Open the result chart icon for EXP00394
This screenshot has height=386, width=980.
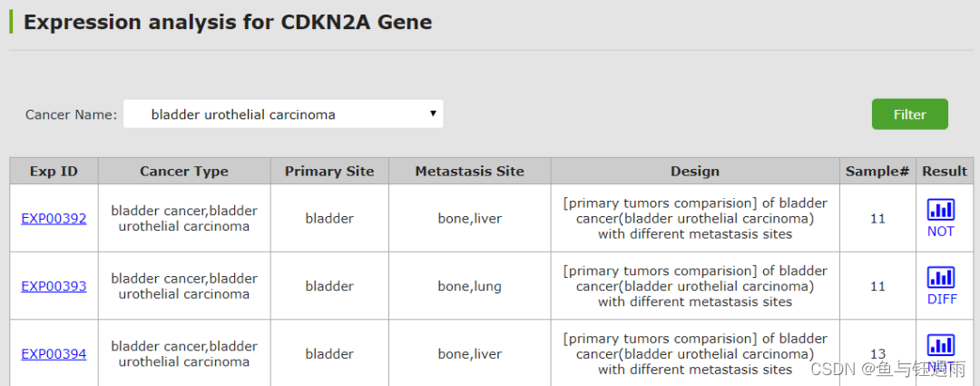(x=941, y=345)
